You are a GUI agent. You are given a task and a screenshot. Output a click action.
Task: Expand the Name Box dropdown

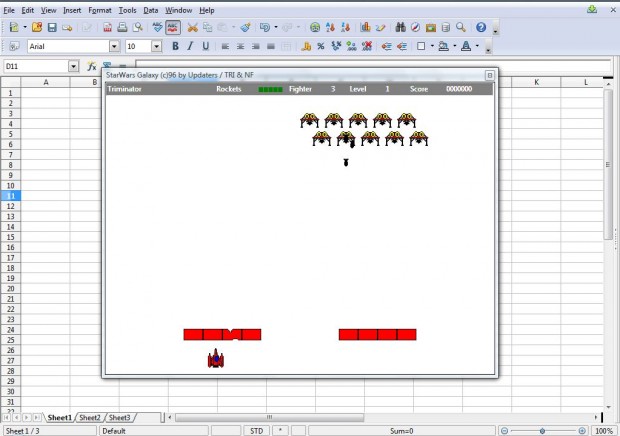pos(74,66)
